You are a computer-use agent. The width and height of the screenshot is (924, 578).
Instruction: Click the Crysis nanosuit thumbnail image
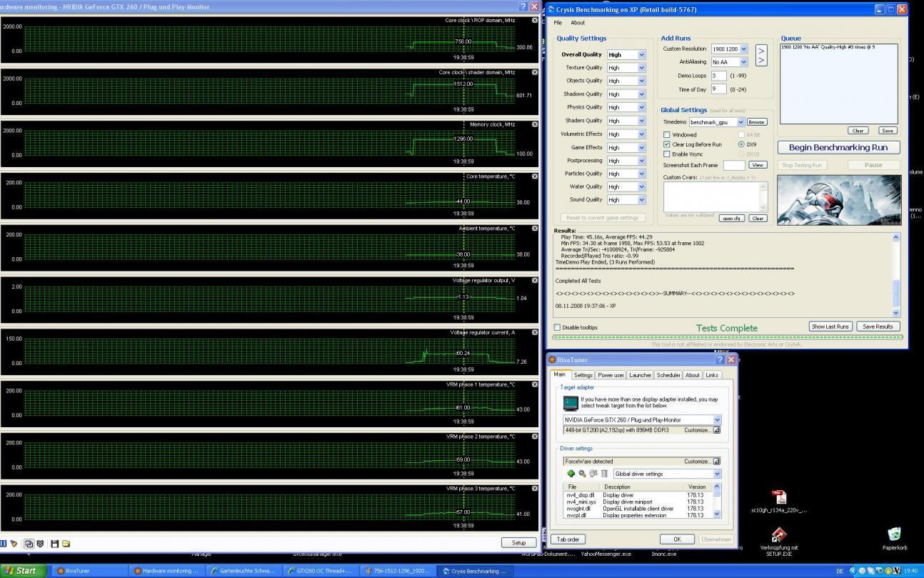coord(839,199)
